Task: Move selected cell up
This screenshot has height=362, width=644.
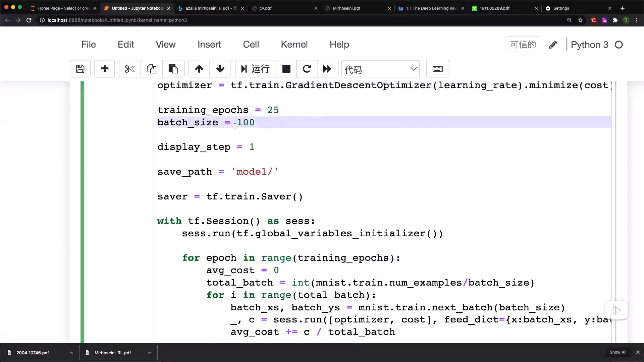Action: coord(199,69)
